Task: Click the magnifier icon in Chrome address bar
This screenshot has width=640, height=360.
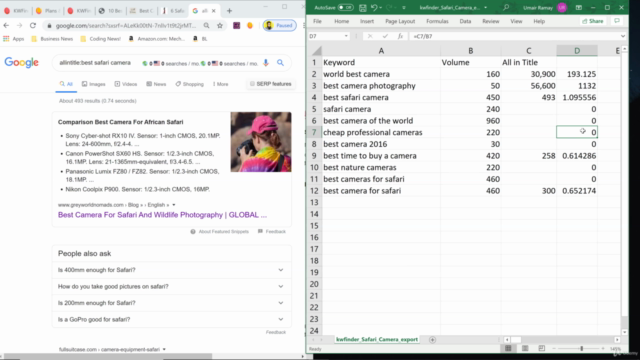Action: coord(207,25)
